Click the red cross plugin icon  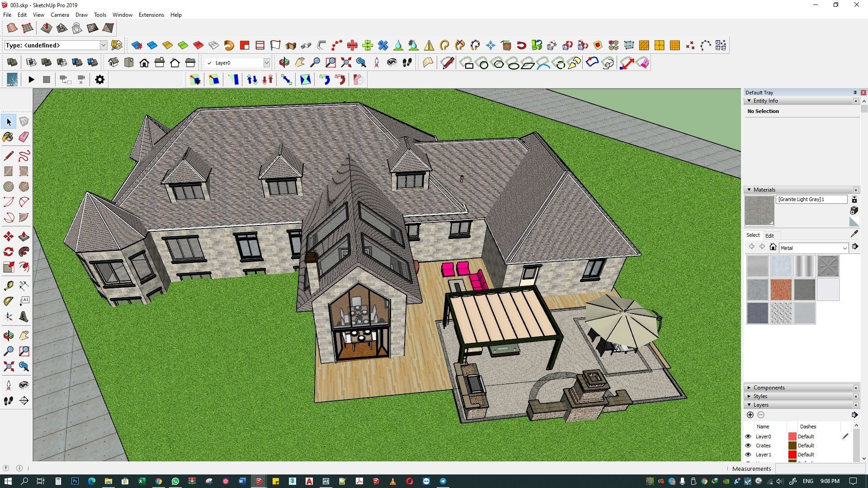(x=352, y=45)
